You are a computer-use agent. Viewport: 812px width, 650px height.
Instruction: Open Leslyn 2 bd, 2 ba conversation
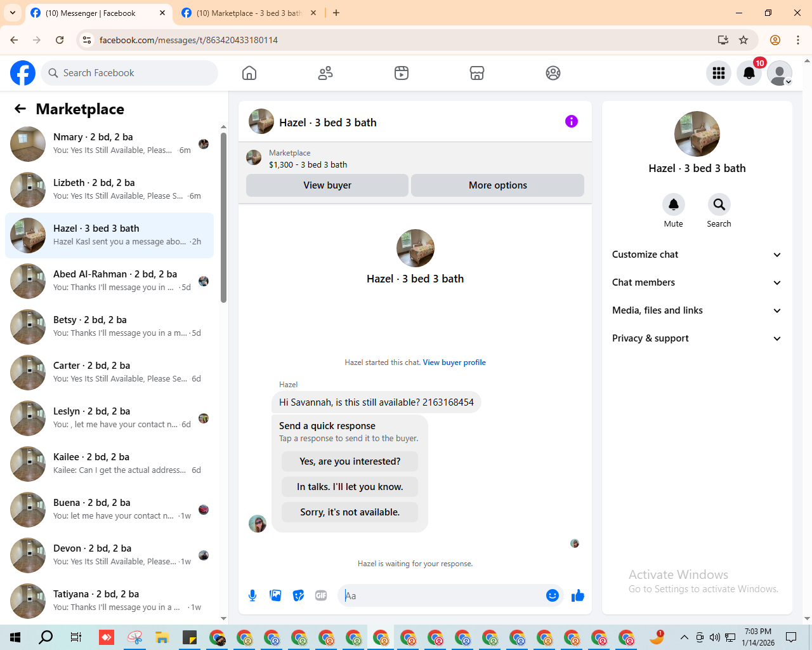click(x=109, y=418)
